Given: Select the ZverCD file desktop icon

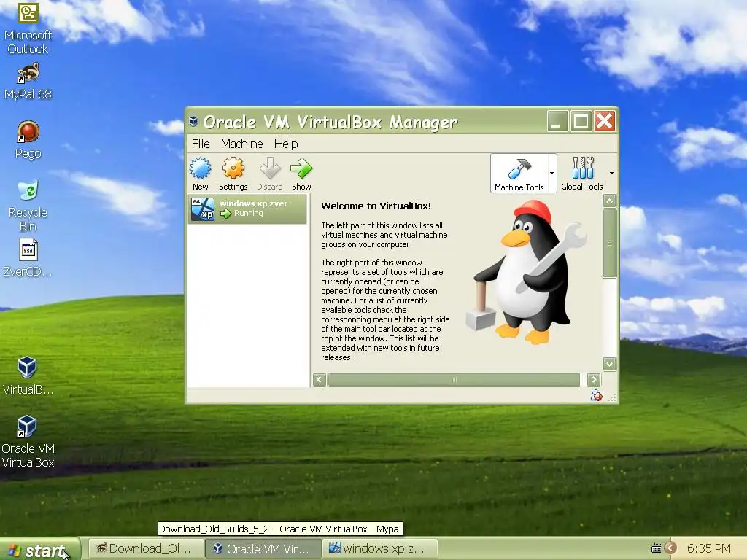Looking at the screenshot, I should tap(28, 258).
